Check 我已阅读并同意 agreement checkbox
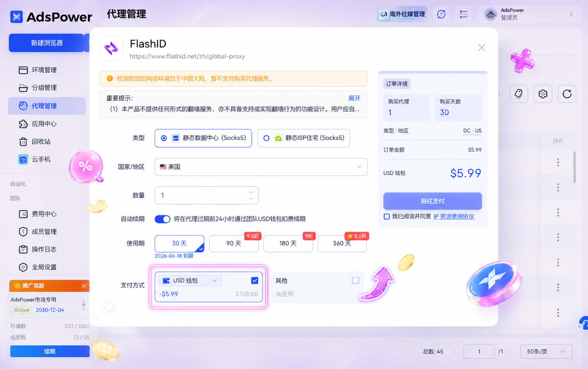The height and width of the screenshot is (369, 588). pyautogui.click(x=386, y=217)
